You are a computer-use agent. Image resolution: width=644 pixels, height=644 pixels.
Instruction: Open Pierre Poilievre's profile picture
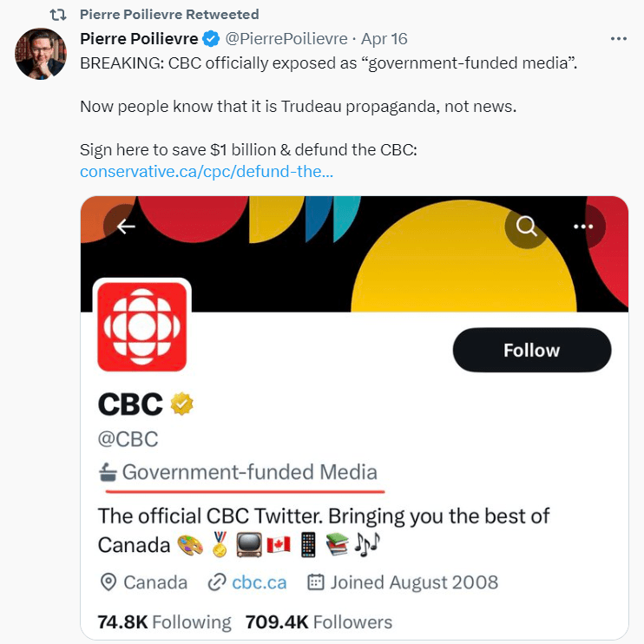tap(41, 54)
